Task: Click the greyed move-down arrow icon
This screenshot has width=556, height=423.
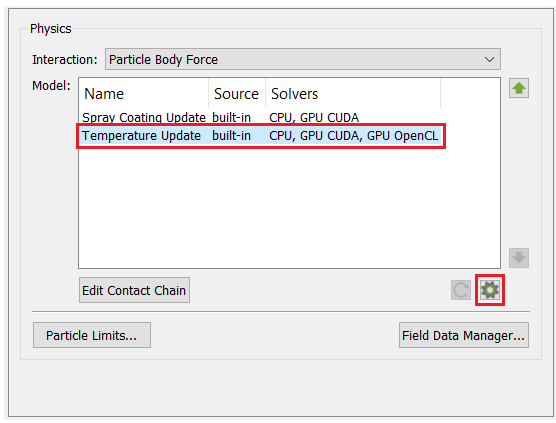Action: 519,258
